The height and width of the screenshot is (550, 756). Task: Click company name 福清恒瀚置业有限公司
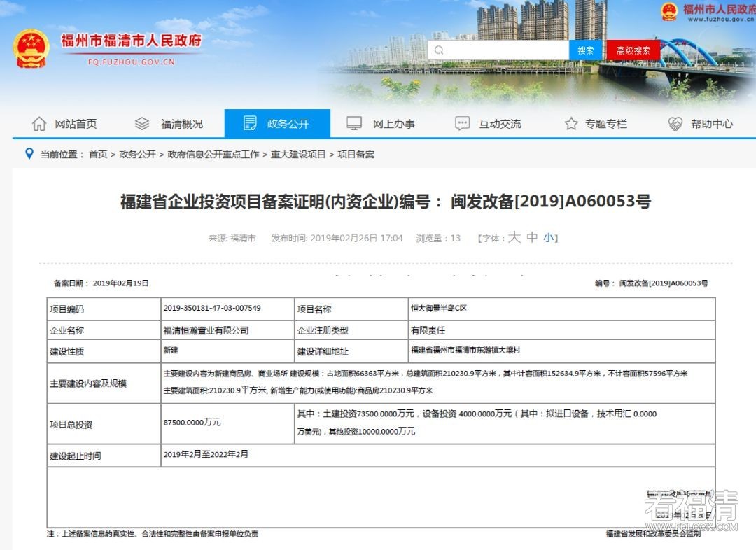pos(206,330)
